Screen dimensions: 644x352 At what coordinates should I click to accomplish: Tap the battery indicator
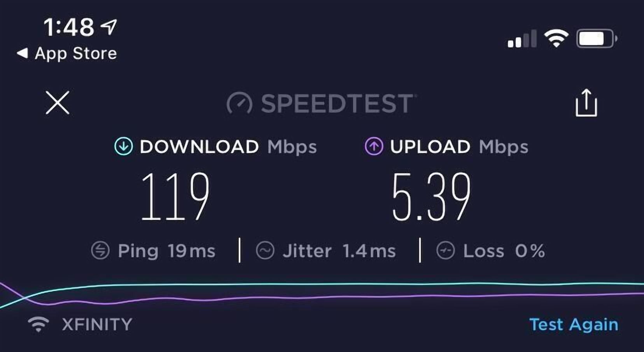(597, 39)
